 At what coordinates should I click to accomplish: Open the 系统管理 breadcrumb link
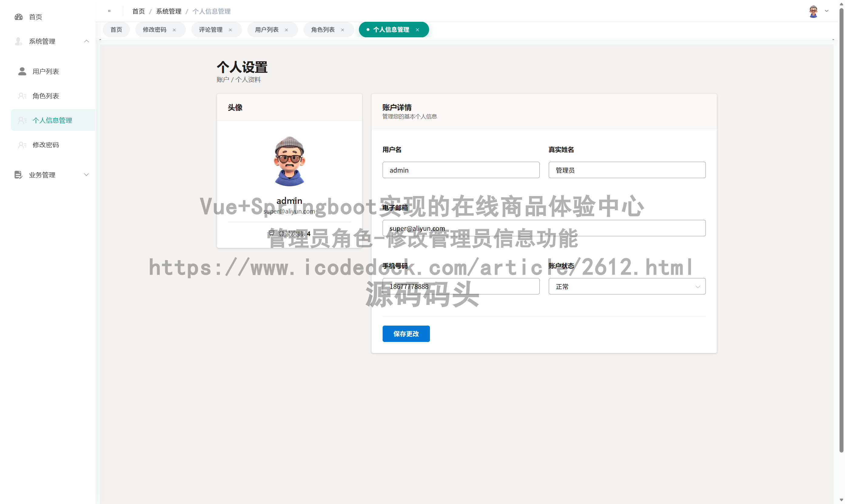click(169, 11)
